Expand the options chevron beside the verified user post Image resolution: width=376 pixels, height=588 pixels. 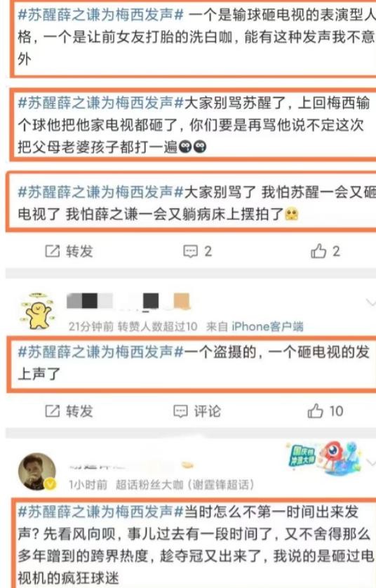pyautogui.click(x=371, y=462)
